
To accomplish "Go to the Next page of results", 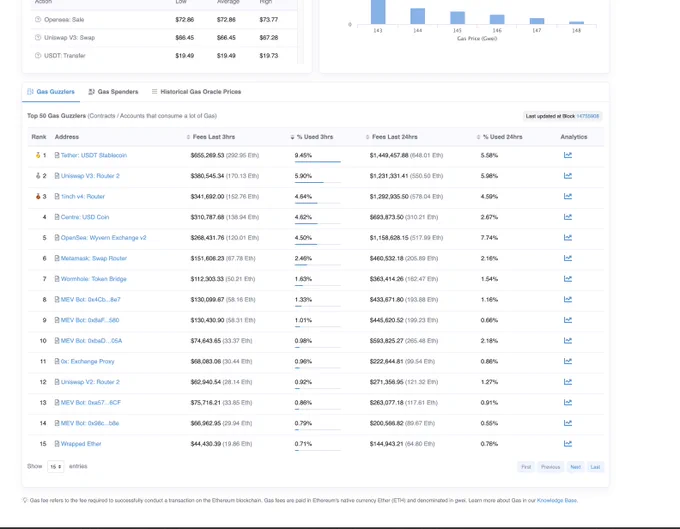I will tap(575, 467).
